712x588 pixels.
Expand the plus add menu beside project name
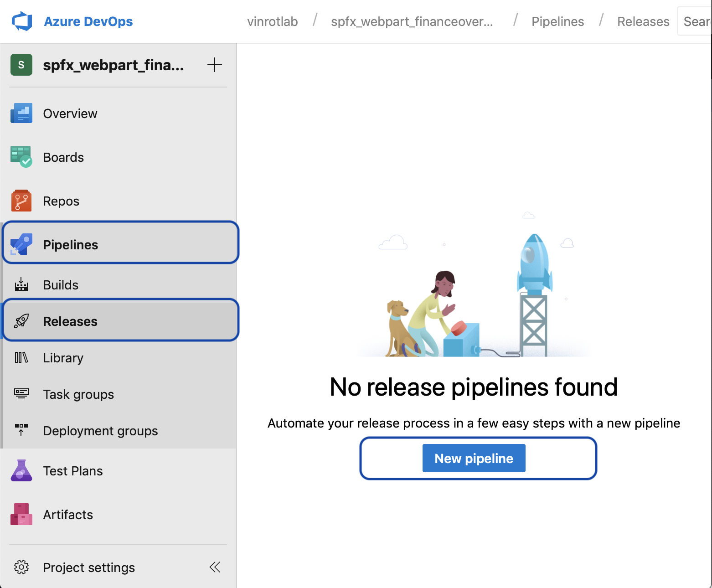(x=215, y=65)
